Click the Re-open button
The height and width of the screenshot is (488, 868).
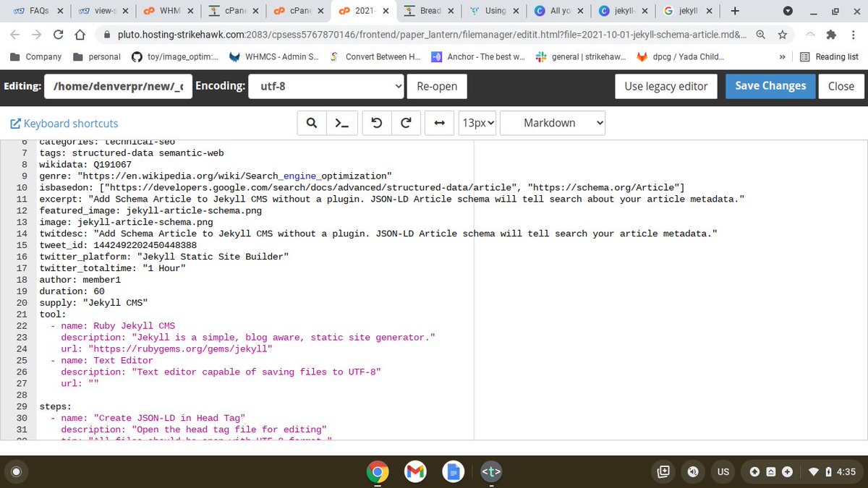pyautogui.click(x=437, y=86)
